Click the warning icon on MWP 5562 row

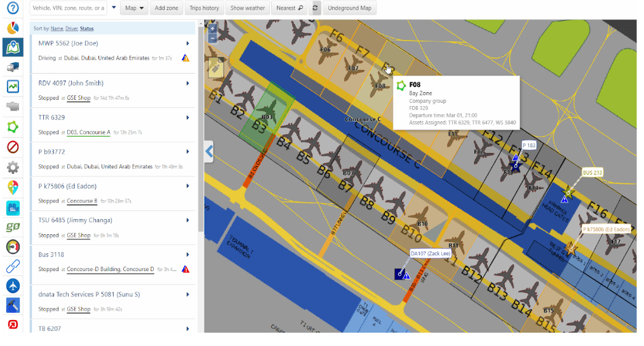coord(185,58)
